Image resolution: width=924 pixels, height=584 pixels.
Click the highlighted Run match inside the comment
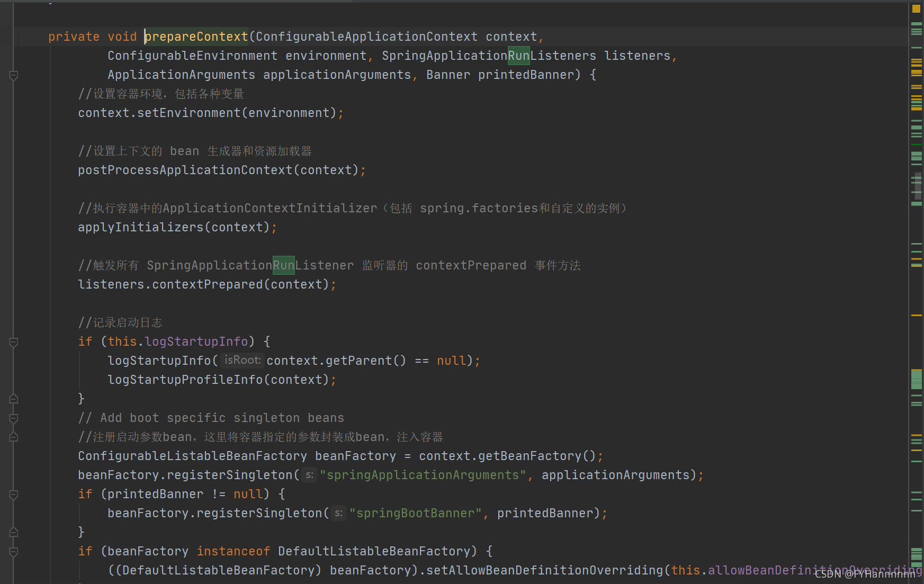(283, 265)
